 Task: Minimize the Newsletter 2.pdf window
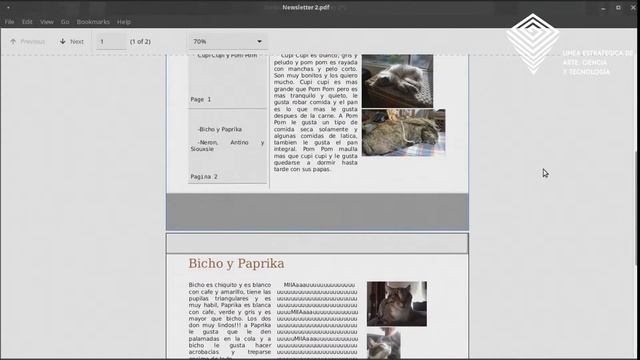[x=603, y=7]
